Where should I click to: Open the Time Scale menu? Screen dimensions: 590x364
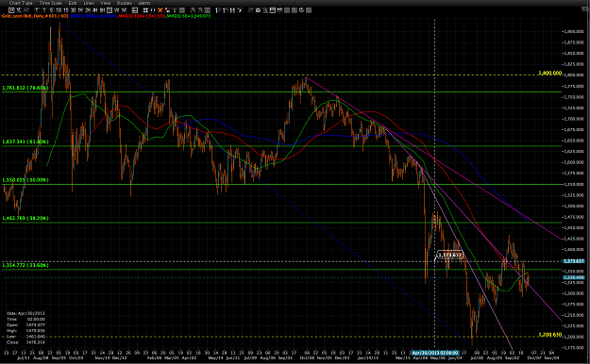50,3
